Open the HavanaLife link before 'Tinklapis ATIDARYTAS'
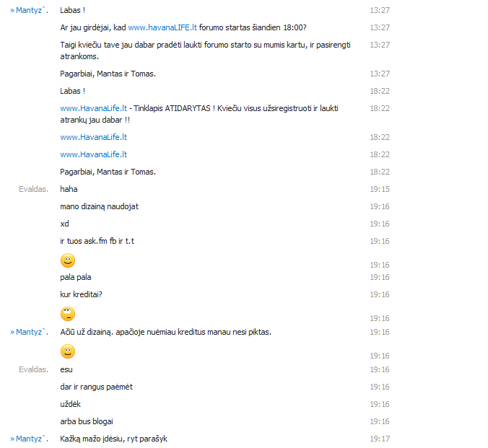The height and width of the screenshot is (448, 488). click(94, 108)
